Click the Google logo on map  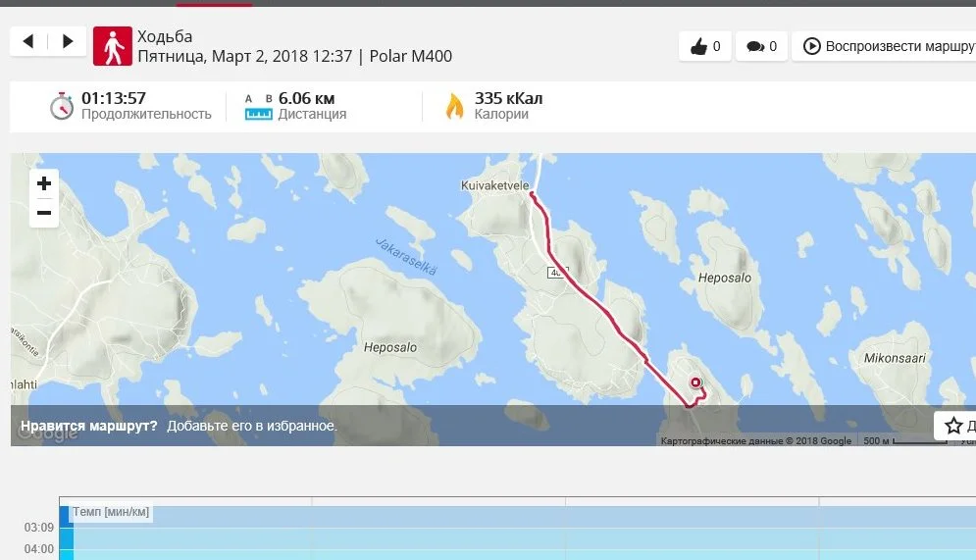click(48, 433)
